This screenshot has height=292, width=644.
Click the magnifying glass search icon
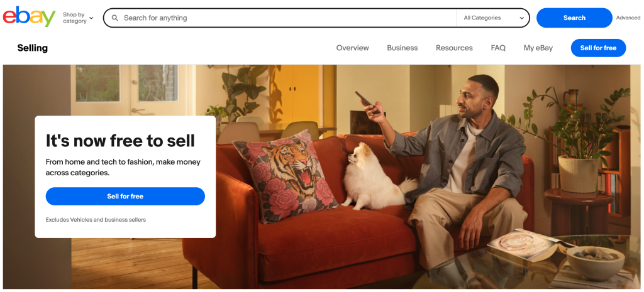(115, 18)
